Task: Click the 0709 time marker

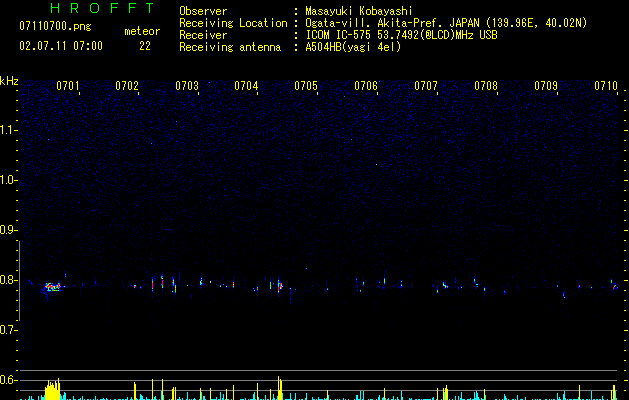Action: pyautogui.click(x=546, y=86)
